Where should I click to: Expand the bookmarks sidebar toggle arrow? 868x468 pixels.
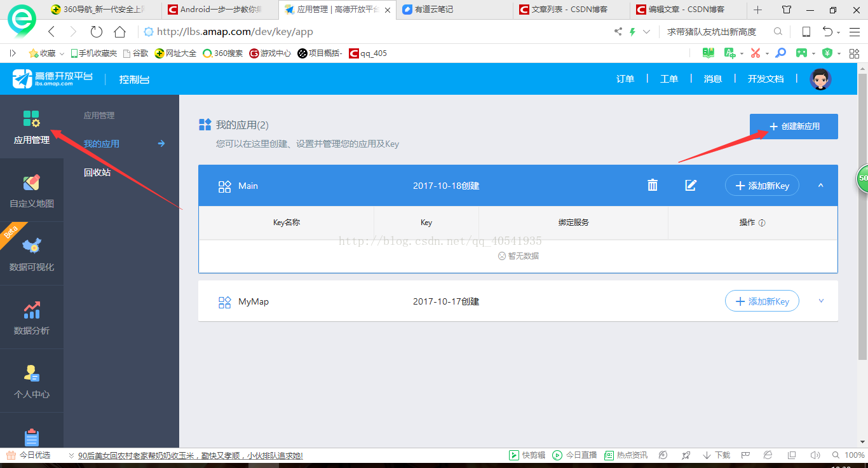point(13,53)
